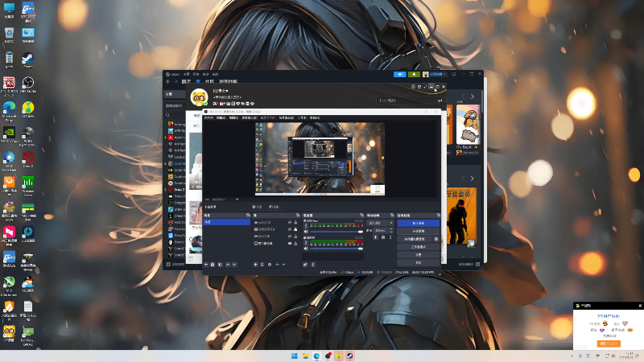644x362 pixels.
Task: Open the OBS File menu
Action: click(208, 117)
